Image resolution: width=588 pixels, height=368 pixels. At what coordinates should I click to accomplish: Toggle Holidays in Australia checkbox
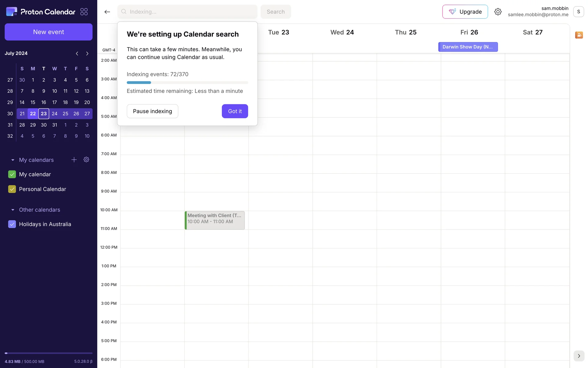click(12, 224)
